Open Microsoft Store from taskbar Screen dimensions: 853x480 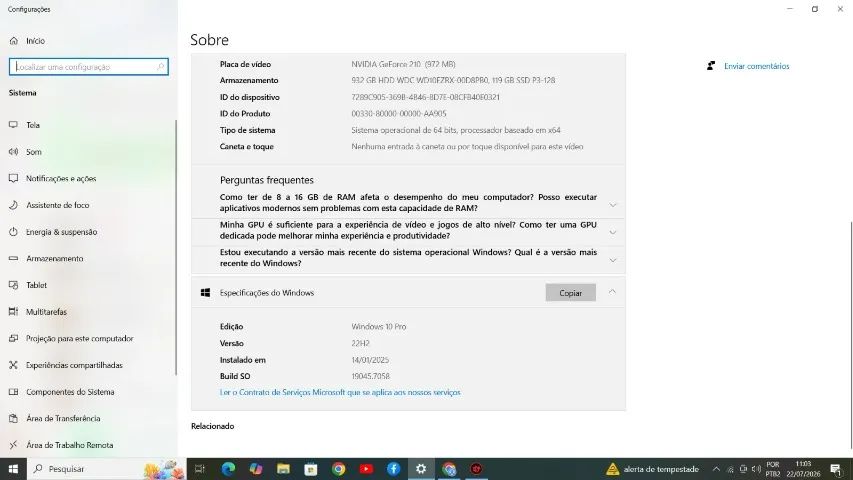click(311, 469)
